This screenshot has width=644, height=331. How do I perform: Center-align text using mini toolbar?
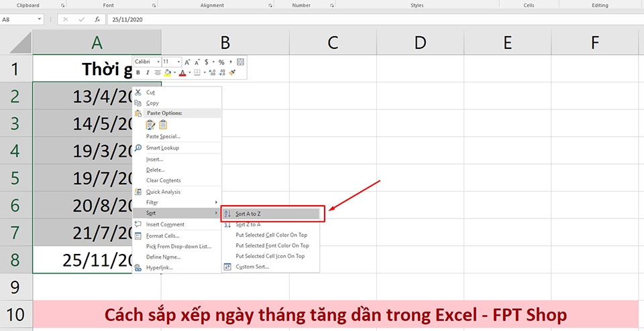point(157,72)
